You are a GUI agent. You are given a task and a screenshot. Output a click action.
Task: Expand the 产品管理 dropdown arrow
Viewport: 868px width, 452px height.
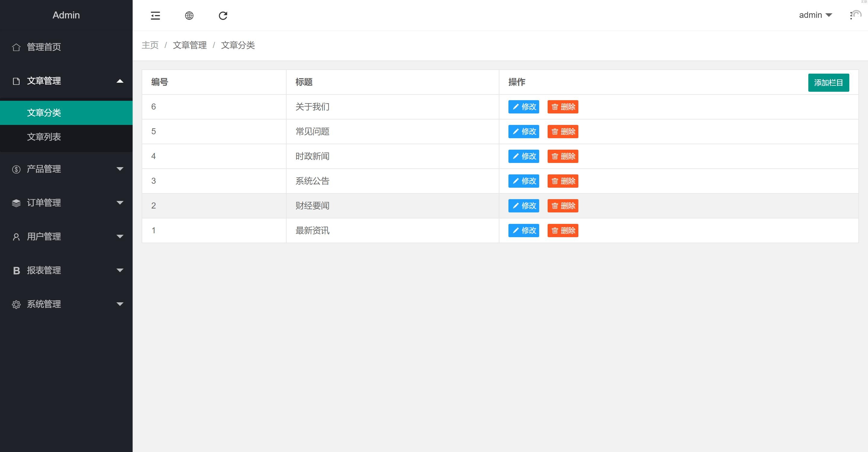(120, 169)
